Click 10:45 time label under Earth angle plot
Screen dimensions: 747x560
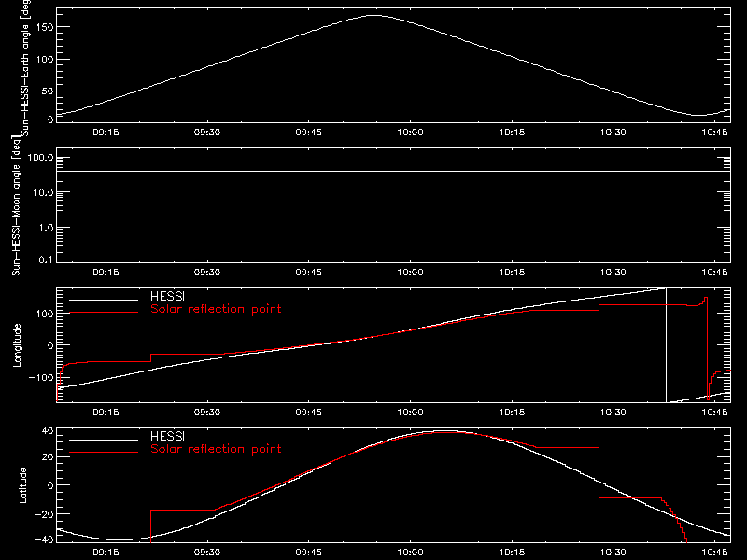coord(714,133)
